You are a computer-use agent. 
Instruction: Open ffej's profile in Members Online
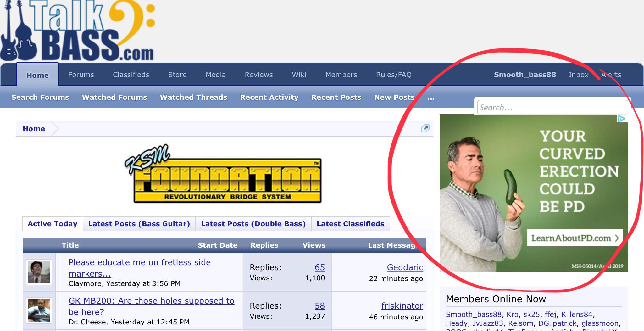click(551, 314)
